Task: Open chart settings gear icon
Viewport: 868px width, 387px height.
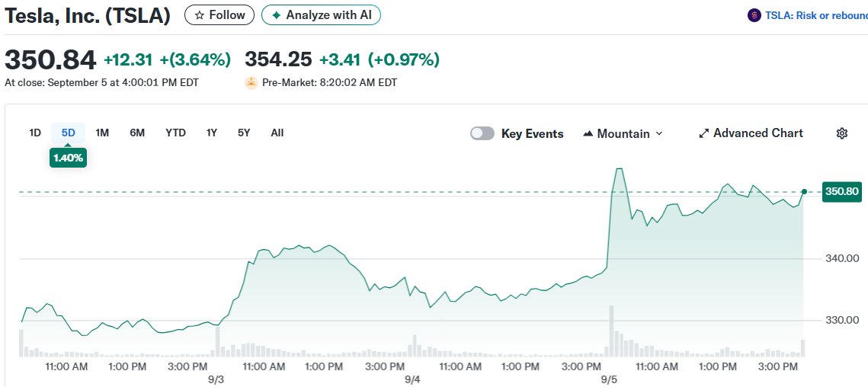Action: pos(842,133)
